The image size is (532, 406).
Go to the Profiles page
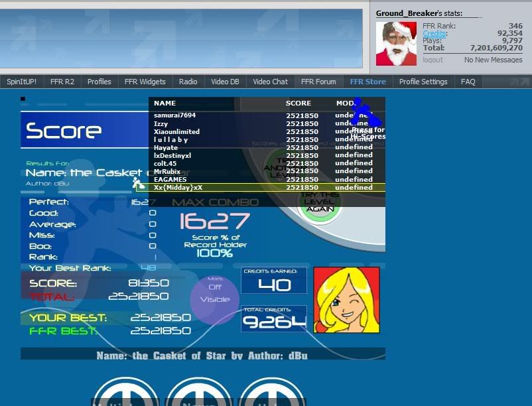pyautogui.click(x=100, y=82)
